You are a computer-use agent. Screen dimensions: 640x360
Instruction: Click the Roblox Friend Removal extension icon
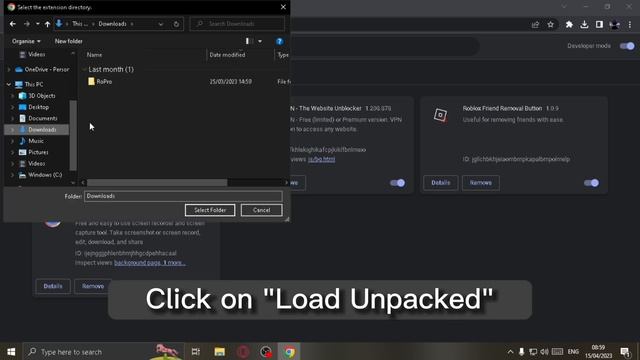pos(440,115)
